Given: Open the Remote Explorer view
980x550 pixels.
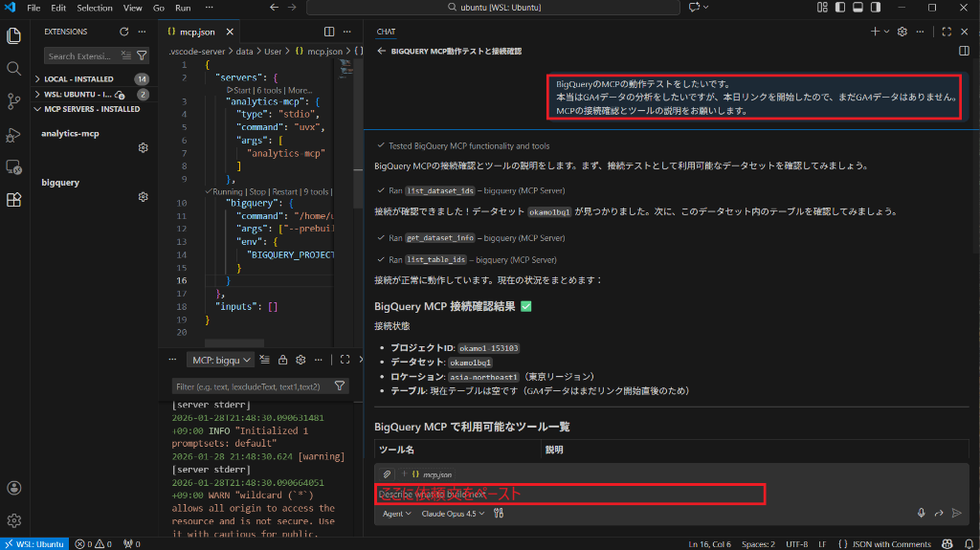Looking at the screenshot, I should pyautogui.click(x=13, y=166).
